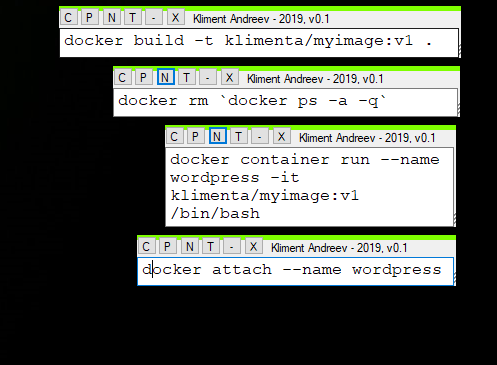The image size is (497, 365).
Task: Click inside docker build command text box
Action: click(259, 43)
